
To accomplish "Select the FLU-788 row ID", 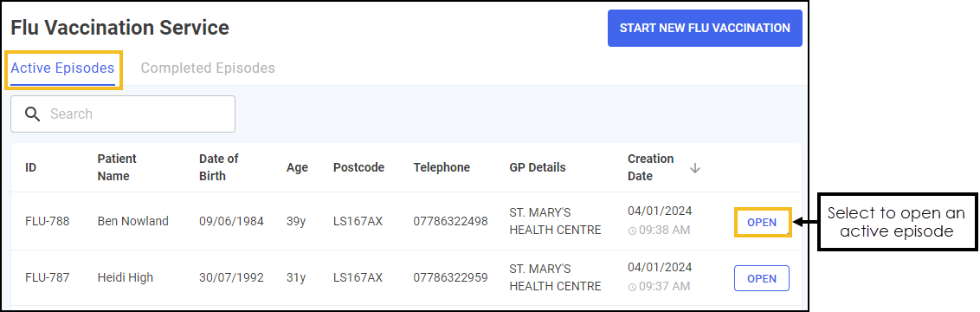I will (x=48, y=221).
